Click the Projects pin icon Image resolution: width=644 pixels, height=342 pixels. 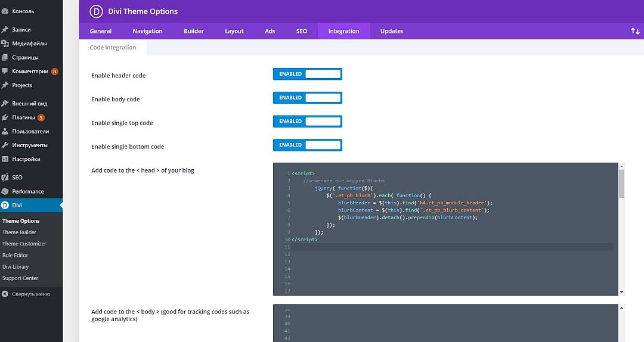pos(5,85)
